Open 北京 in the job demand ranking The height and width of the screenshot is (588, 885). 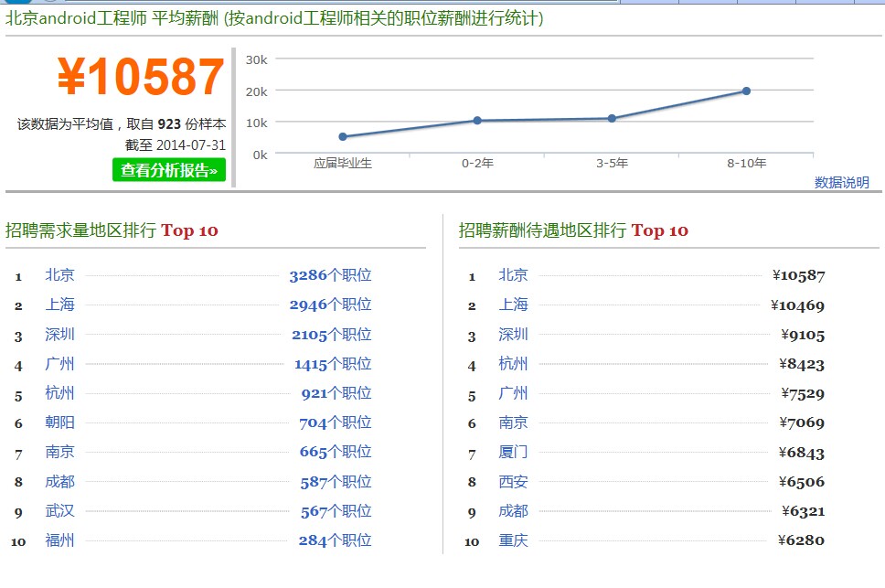[x=59, y=275]
